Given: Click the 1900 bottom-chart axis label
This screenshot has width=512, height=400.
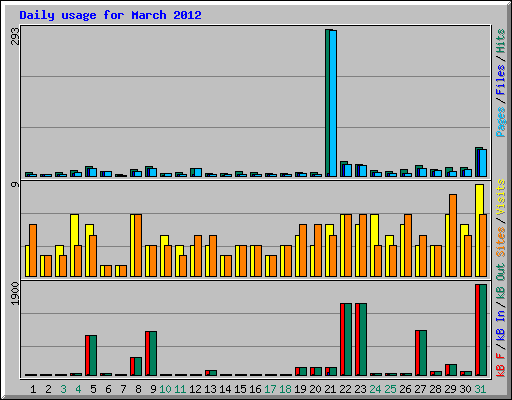Looking at the screenshot, I should tap(15, 293).
